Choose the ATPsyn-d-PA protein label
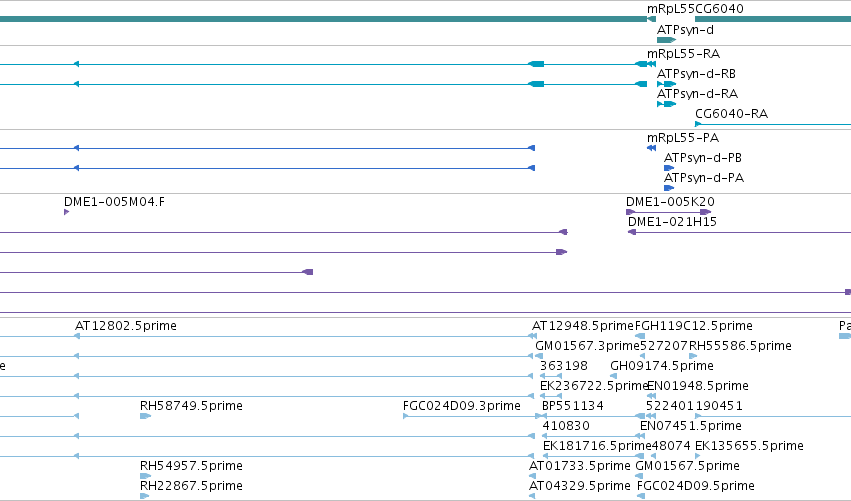 [704, 178]
